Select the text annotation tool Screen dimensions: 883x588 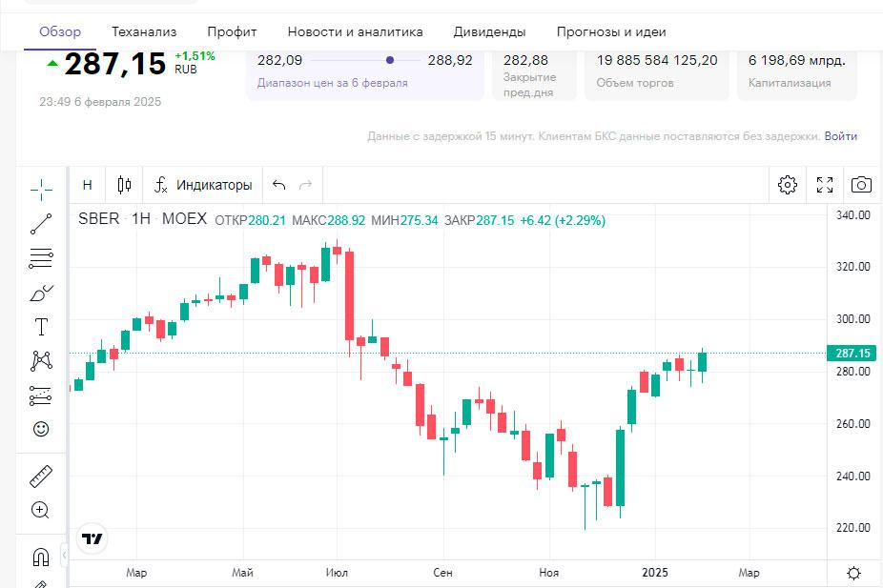click(41, 327)
